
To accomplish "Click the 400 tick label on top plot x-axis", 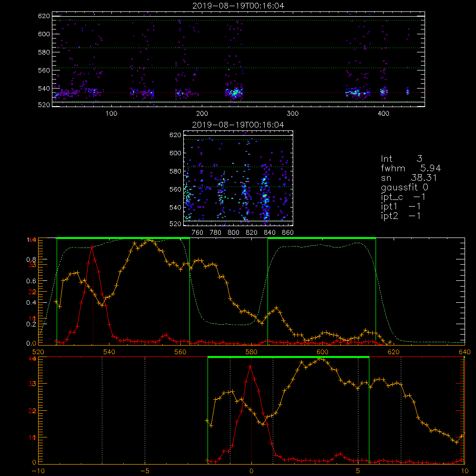I will tap(383, 114).
